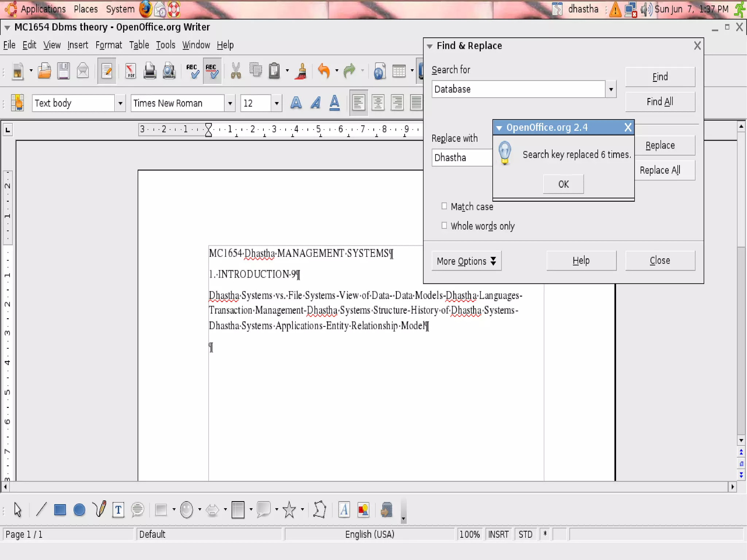Expand More Options in Find & Replace

coord(467,261)
